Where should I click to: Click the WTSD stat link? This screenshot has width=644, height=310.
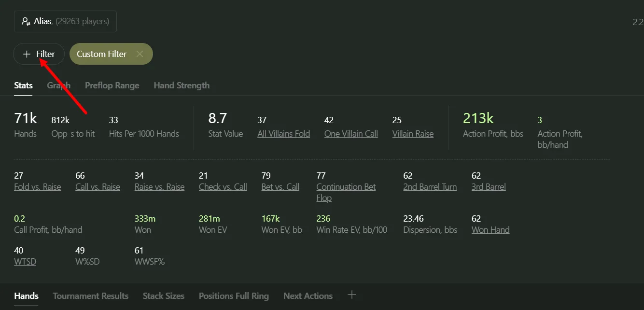[25, 262]
